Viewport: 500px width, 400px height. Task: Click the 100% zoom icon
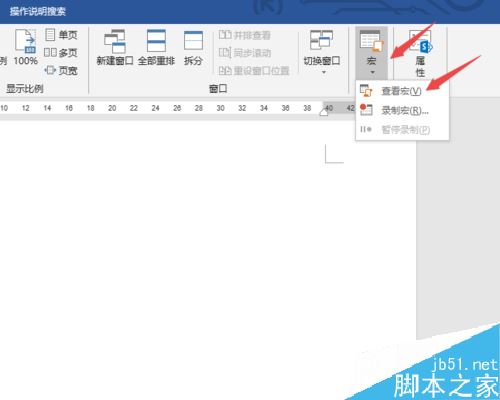[x=26, y=41]
